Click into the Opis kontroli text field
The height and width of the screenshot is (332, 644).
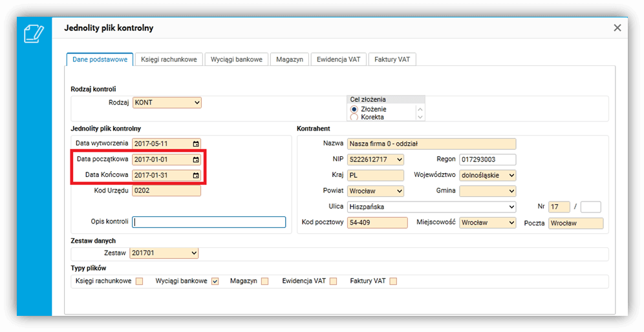[209, 222]
